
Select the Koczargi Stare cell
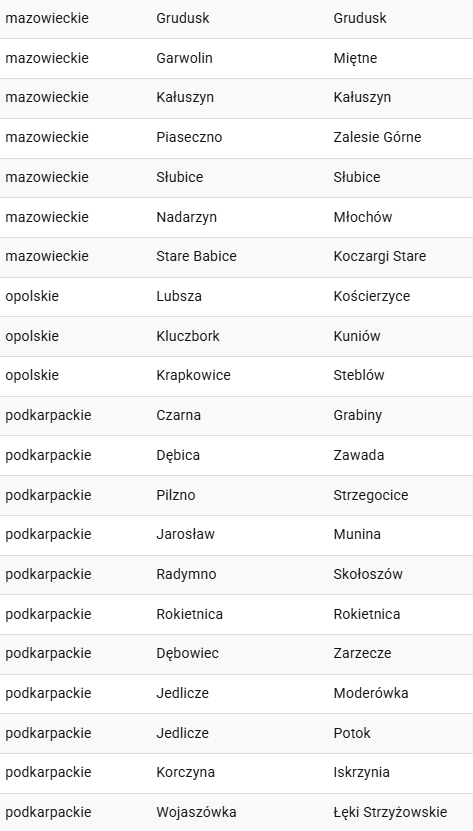[380, 257]
